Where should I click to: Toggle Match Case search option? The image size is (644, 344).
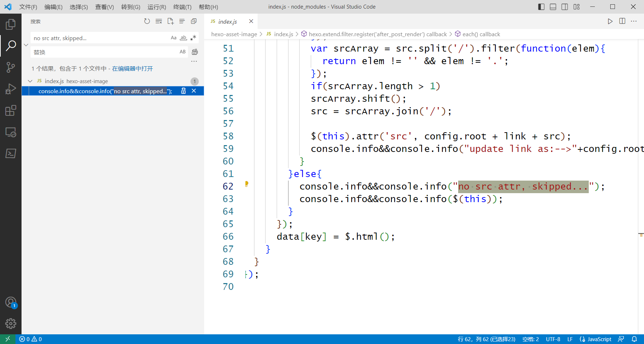click(174, 38)
